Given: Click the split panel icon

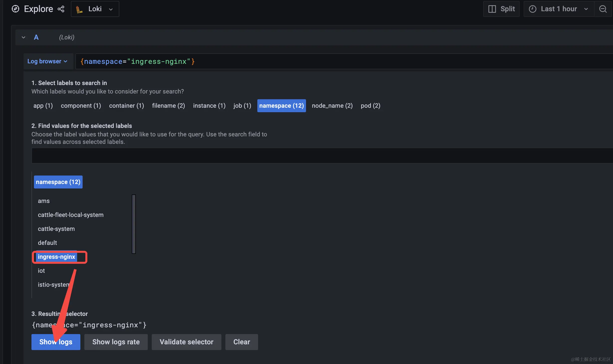Looking at the screenshot, I should (492, 9).
